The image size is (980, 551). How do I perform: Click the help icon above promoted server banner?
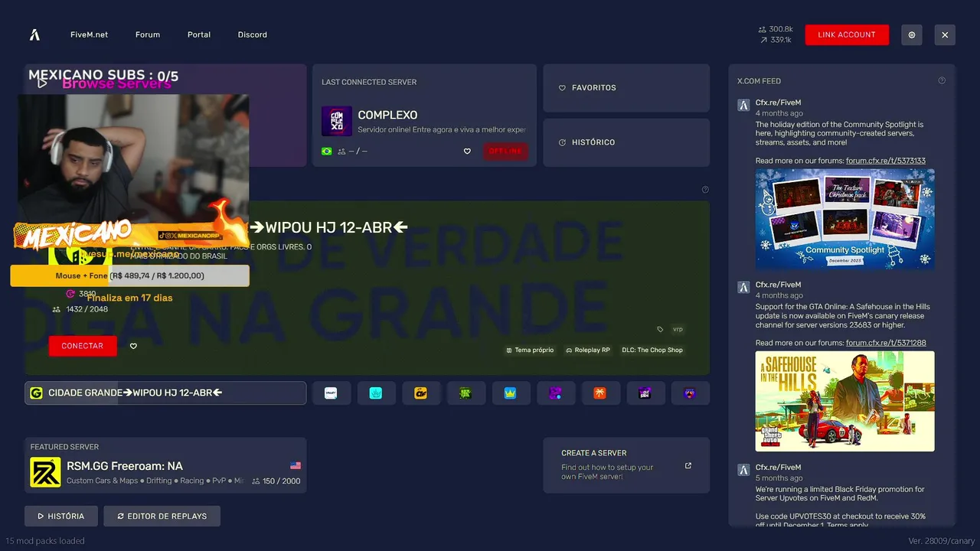click(705, 190)
